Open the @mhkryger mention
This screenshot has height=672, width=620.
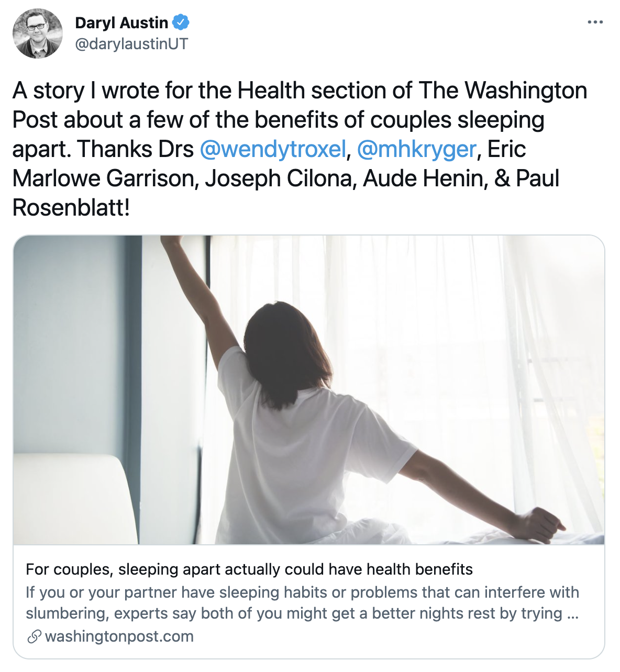click(416, 149)
